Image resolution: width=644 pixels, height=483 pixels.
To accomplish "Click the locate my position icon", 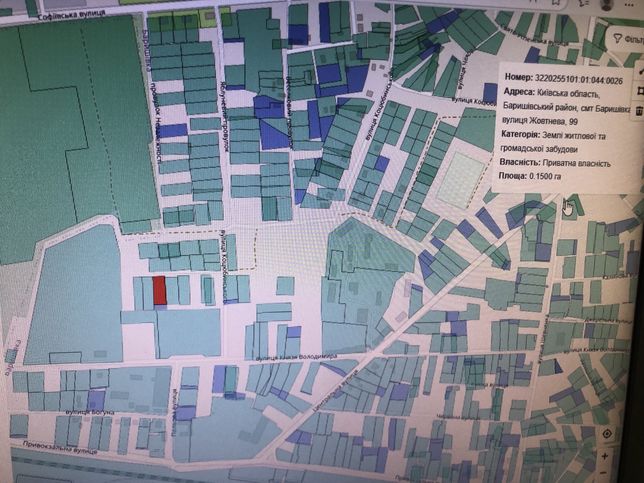I will click(x=607, y=433).
